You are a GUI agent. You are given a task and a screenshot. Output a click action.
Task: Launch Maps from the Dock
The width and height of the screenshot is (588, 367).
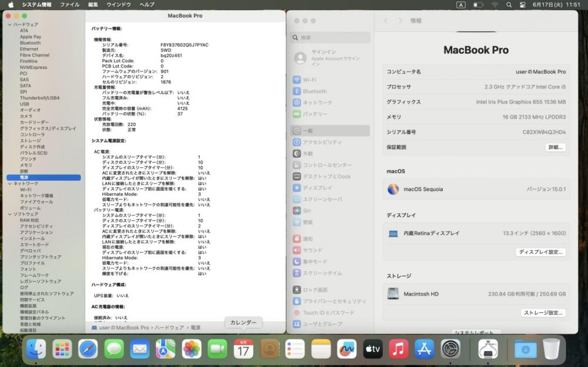point(166,349)
